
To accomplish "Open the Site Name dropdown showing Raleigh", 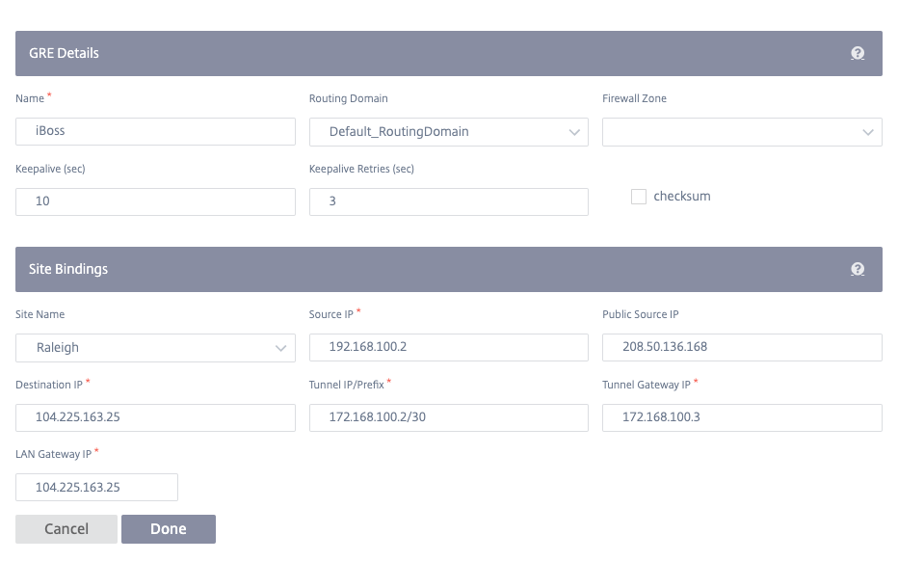I will click(x=155, y=348).
